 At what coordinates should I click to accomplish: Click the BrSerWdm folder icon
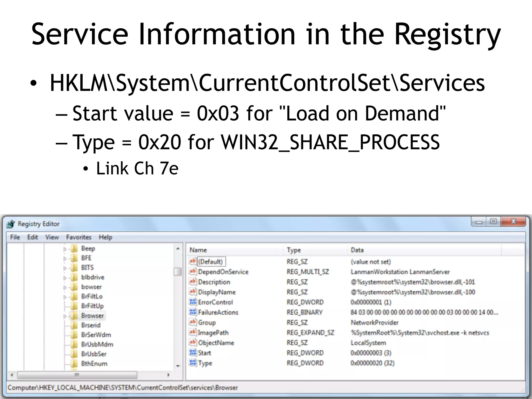pyautogui.click(x=74, y=335)
